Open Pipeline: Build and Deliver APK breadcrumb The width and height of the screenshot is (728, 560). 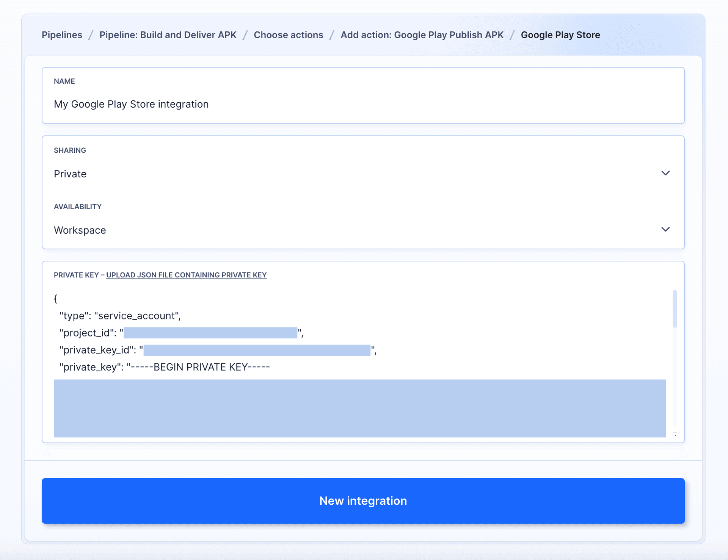coord(168,34)
